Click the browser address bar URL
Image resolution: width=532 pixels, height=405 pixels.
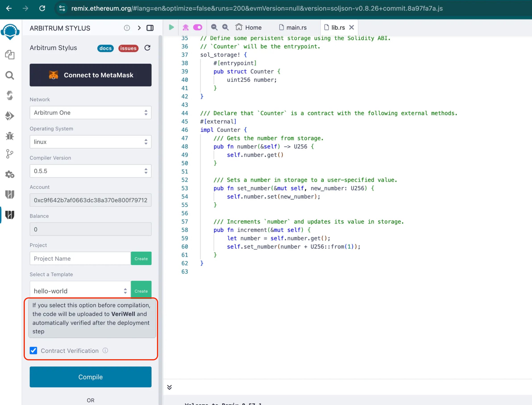click(257, 8)
